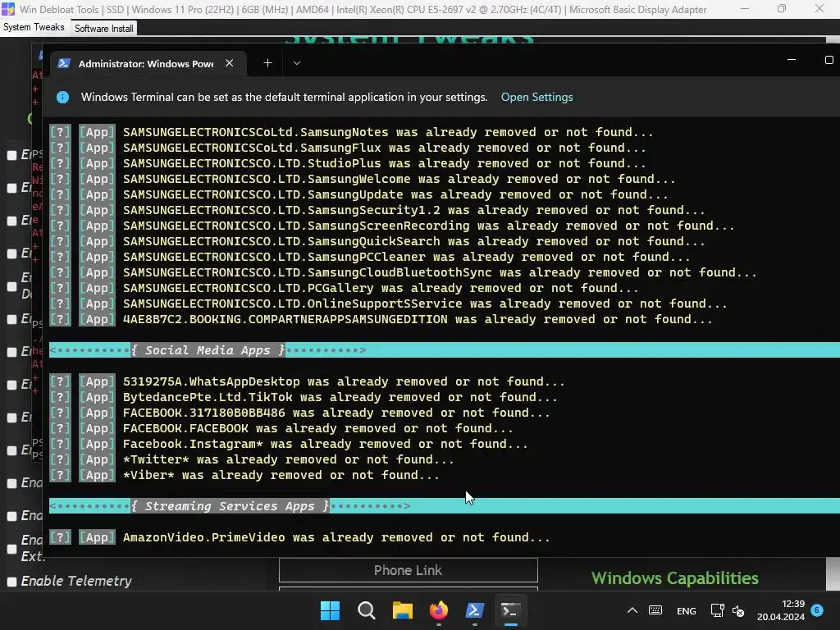
Task: Open a new terminal tab
Action: pyautogui.click(x=268, y=63)
